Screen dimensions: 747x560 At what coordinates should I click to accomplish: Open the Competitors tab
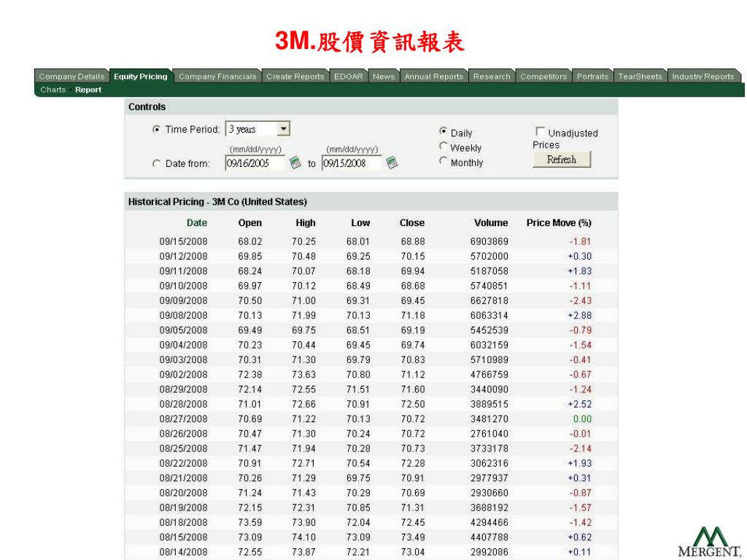(543, 76)
